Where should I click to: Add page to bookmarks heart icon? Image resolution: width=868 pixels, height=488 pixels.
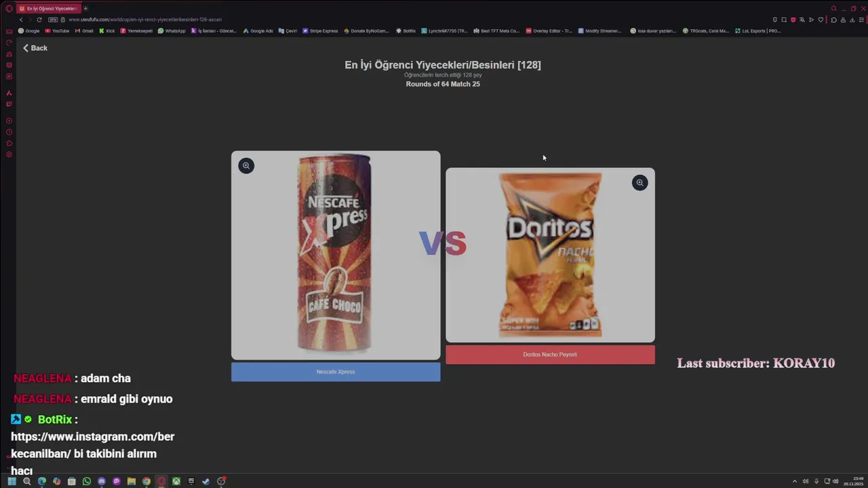(821, 20)
